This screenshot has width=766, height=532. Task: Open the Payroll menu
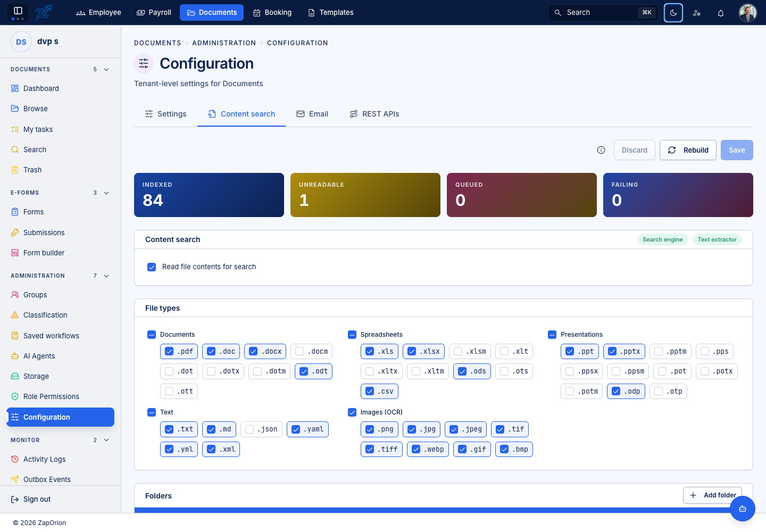[154, 12]
